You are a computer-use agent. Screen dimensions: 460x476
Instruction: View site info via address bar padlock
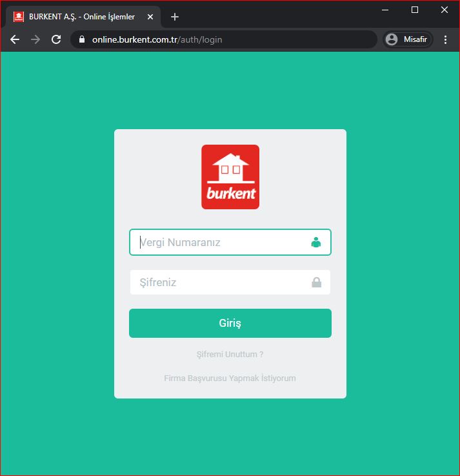point(81,39)
